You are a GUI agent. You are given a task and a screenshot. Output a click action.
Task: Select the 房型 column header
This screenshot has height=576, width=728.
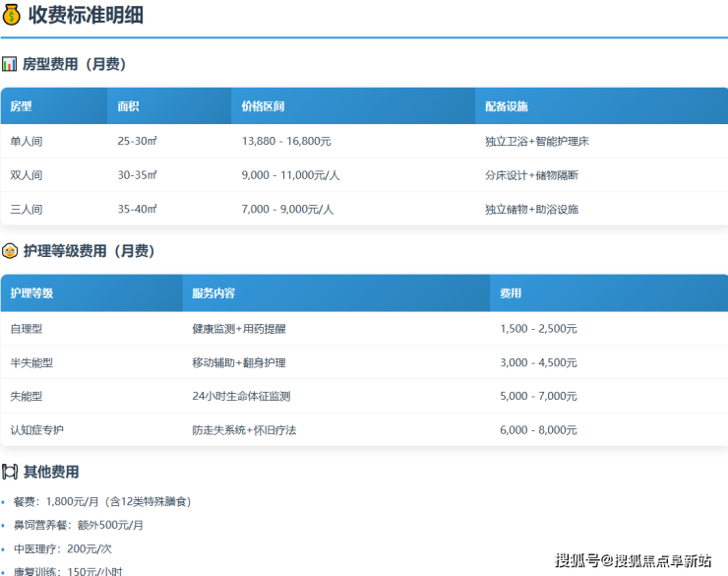click(x=22, y=106)
